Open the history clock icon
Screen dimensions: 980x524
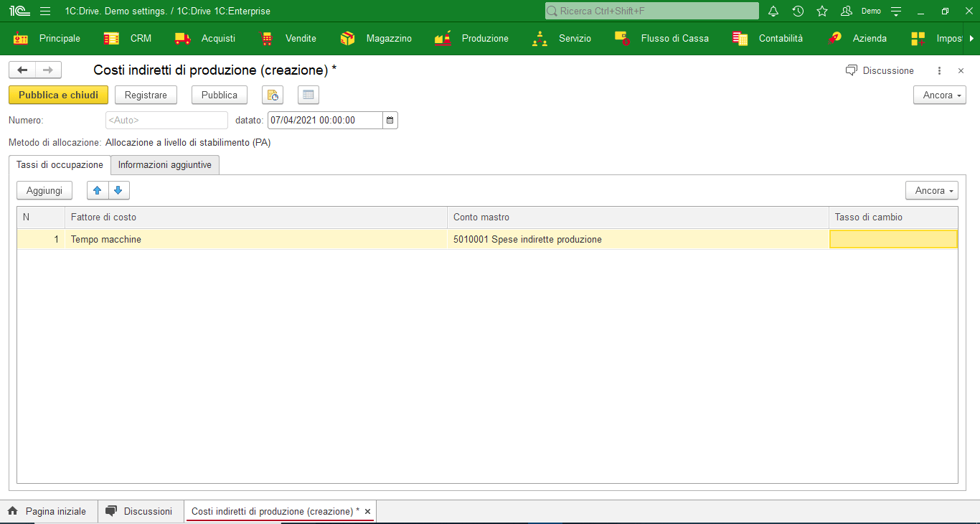coord(798,11)
